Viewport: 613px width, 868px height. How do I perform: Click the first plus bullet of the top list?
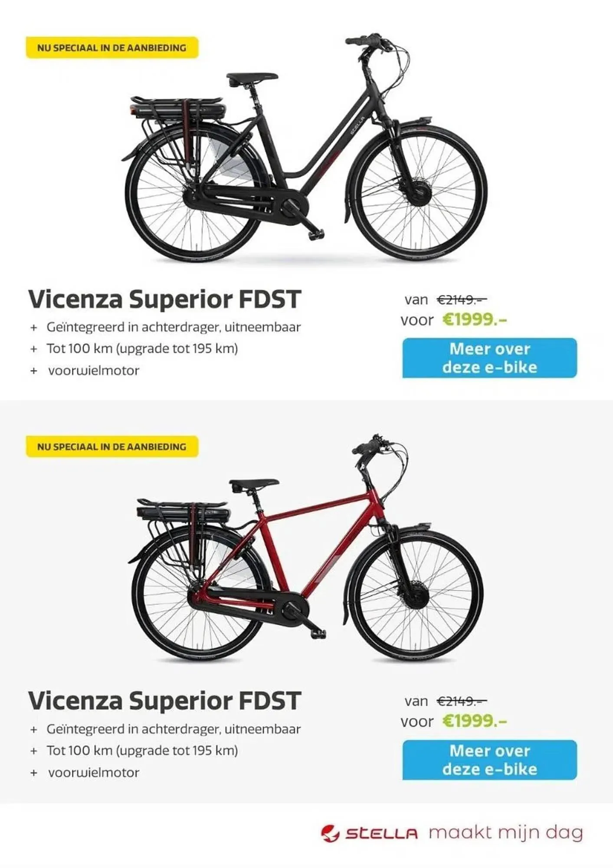coord(34,328)
